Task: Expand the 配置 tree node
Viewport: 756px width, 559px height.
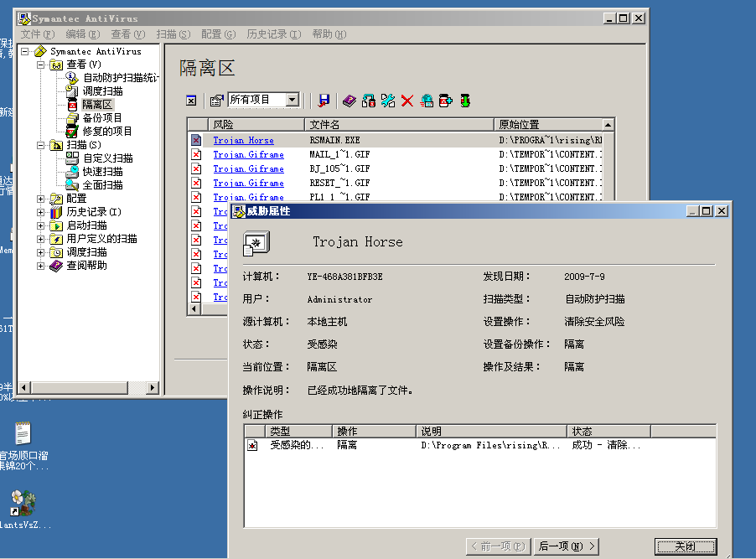Action: point(40,199)
